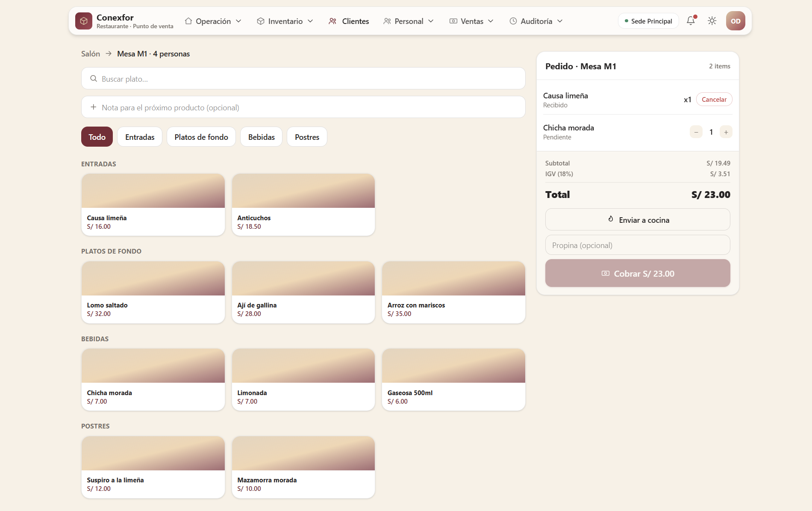
Task: Filter menu by Entradas
Action: 140,137
